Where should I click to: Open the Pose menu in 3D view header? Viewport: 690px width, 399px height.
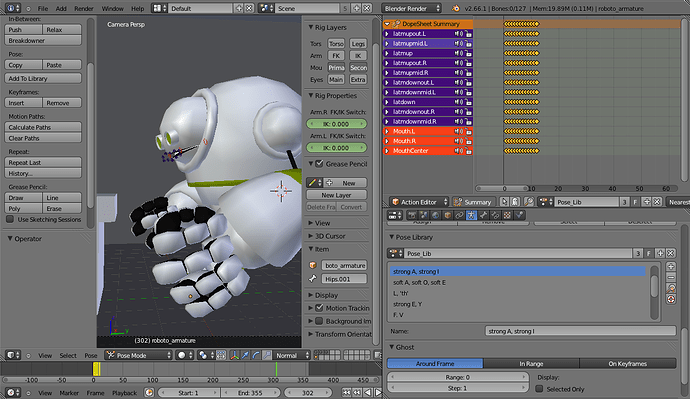pos(91,355)
